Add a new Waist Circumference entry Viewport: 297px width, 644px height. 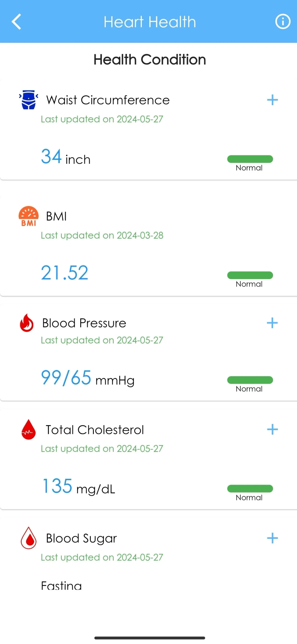[x=273, y=100]
